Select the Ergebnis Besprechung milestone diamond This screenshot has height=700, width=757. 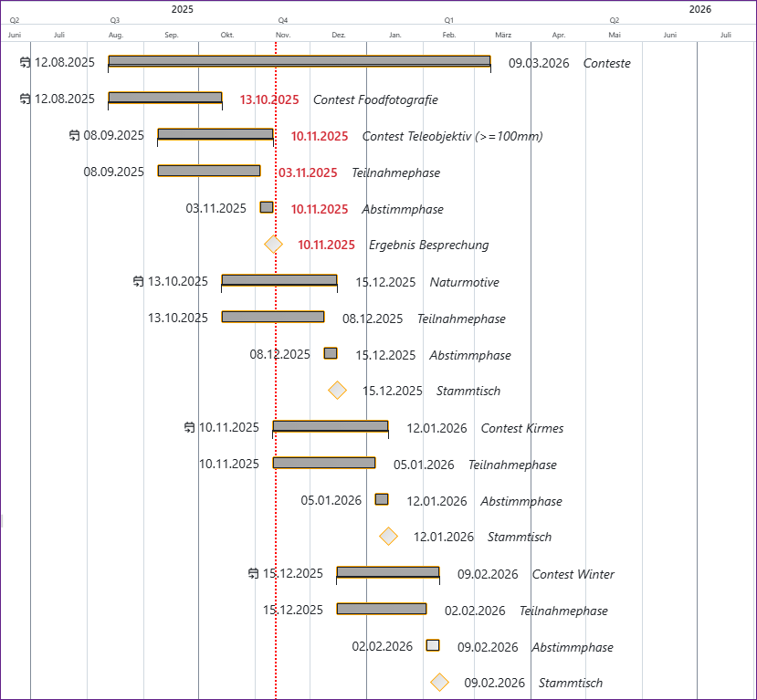[x=274, y=245]
